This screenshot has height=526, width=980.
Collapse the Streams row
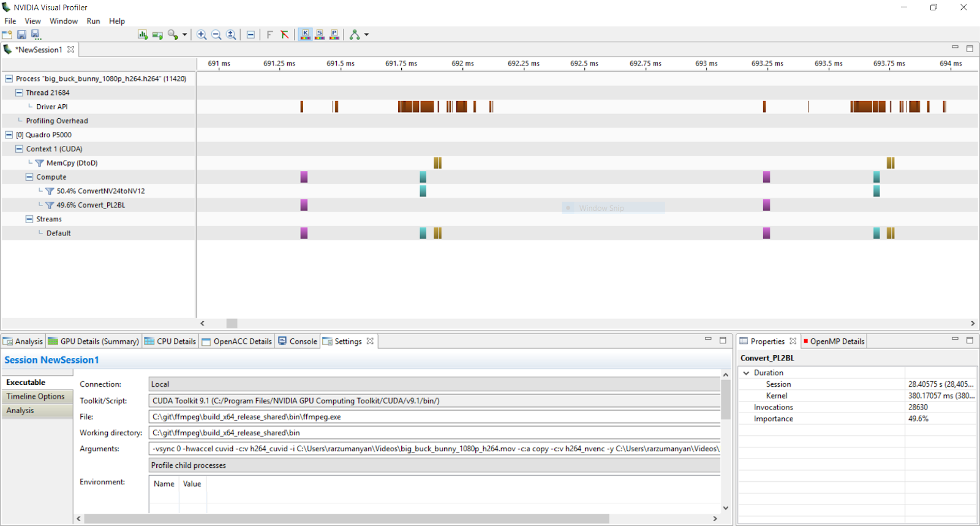point(29,219)
